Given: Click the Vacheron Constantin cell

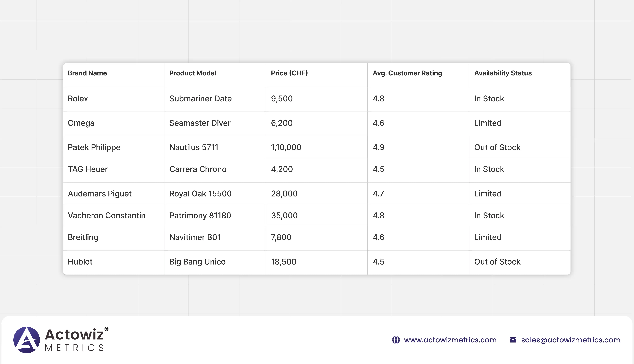Looking at the screenshot, I should (107, 215).
